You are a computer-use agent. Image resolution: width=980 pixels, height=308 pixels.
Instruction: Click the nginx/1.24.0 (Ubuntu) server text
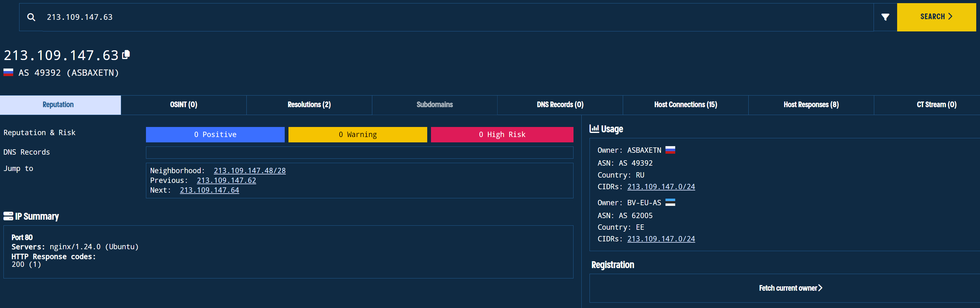pos(94,247)
